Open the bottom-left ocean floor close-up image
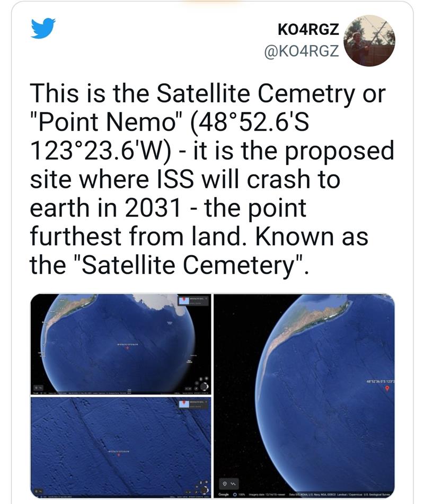 [121, 447]
